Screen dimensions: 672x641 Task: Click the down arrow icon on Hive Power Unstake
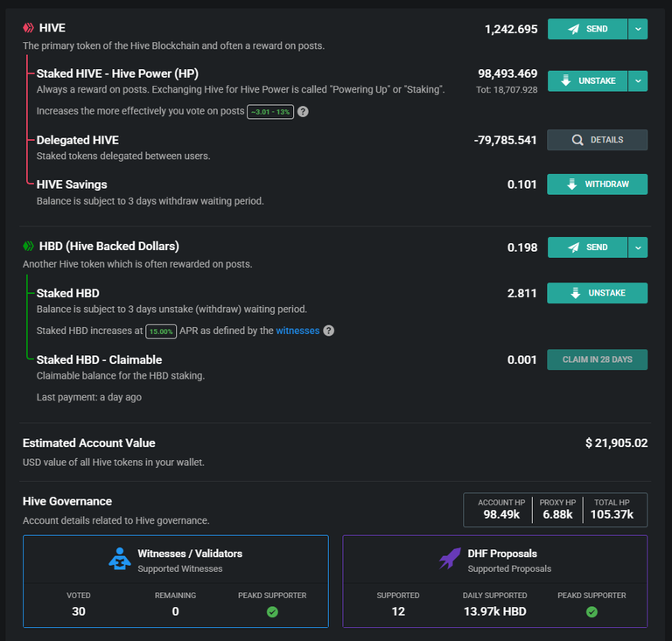(x=566, y=80)
